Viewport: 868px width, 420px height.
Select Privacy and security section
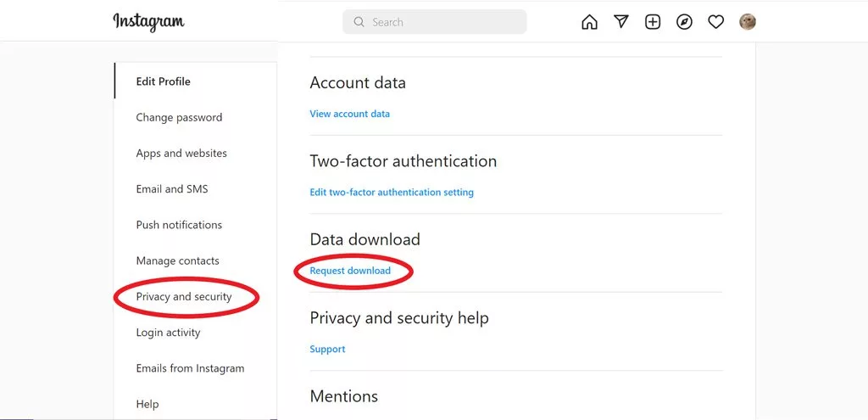tap(184, 297)
